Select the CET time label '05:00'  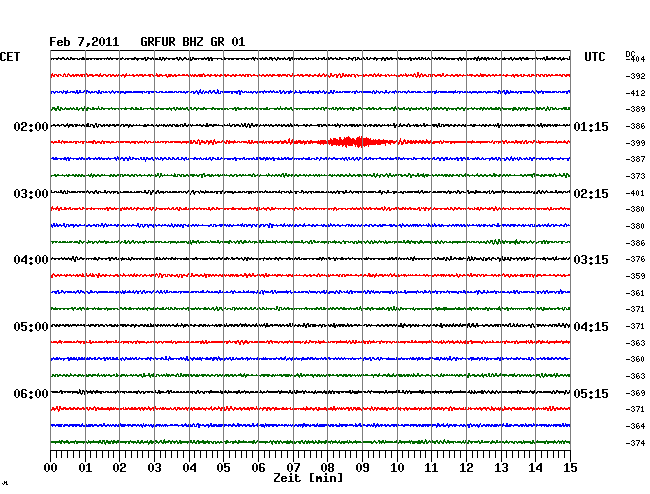31,327
